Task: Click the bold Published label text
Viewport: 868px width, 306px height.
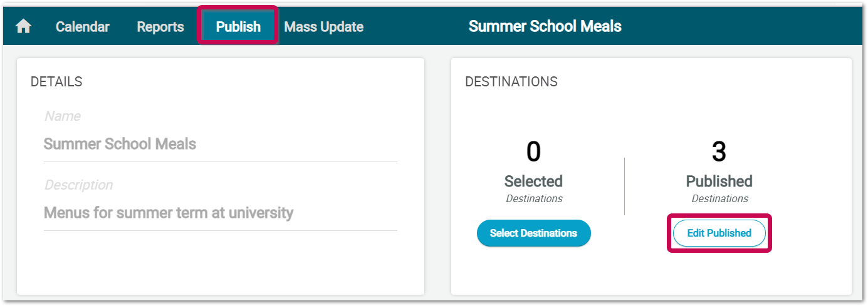Action: click(x=719, y=181)
